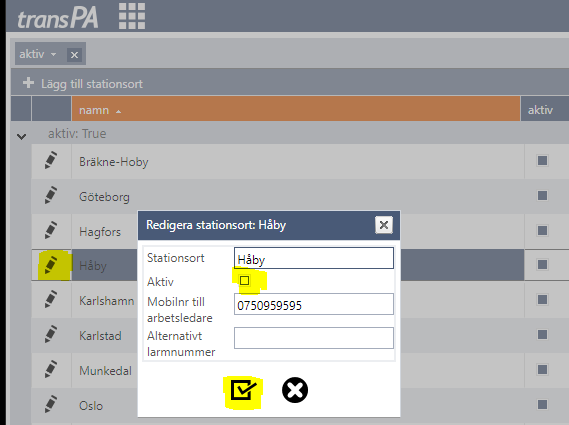Collapse the 'aktiv: True' group chevron

coord(22,136)
